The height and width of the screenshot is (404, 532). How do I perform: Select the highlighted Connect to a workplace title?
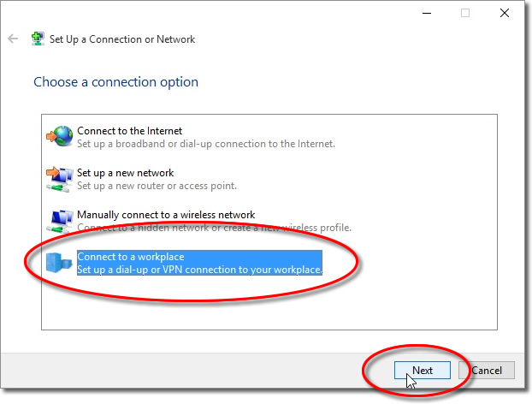pyautogui.click(x=131, y=257)
